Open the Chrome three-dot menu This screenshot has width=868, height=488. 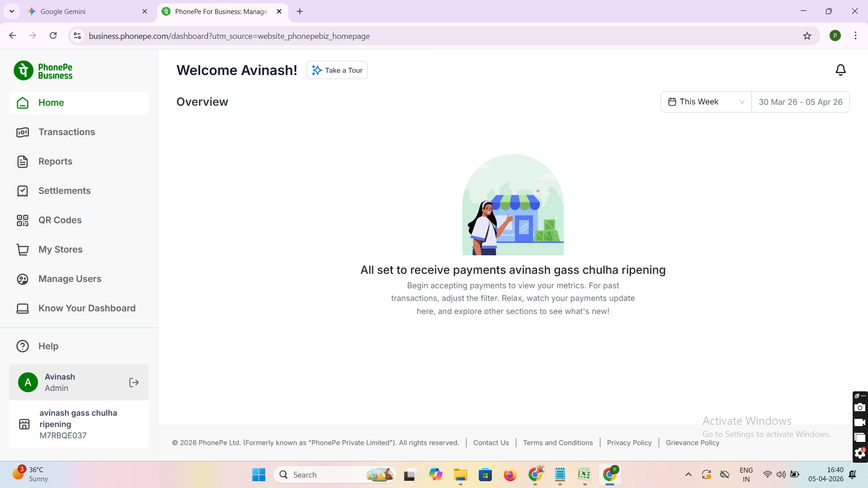click(856, 36)
